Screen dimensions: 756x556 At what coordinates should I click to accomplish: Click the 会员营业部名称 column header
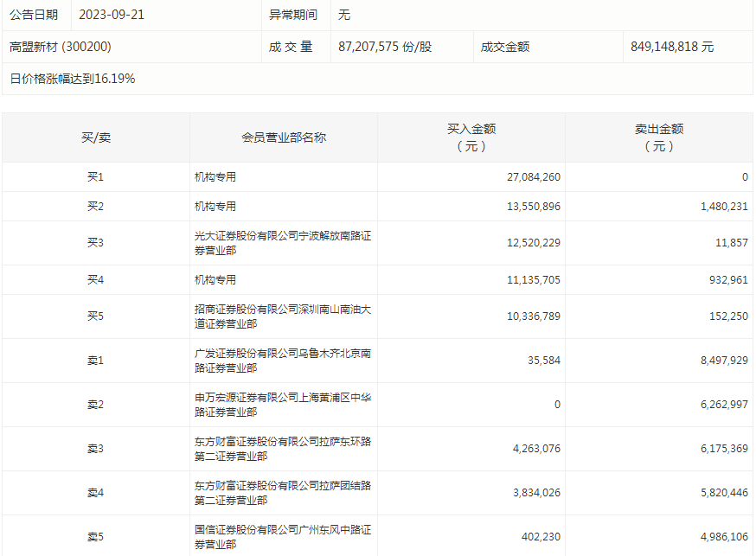pos(284,137)
